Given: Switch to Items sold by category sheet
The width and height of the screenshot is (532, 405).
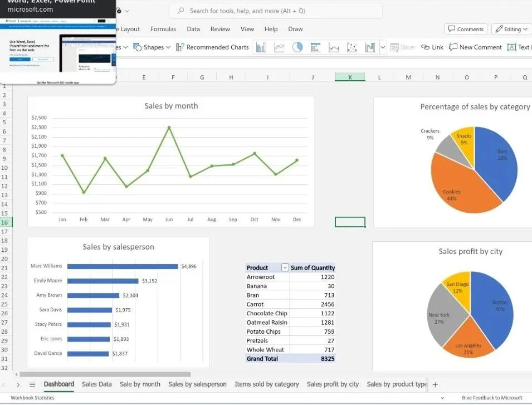Looking at the screenshot, I should click(x=267, y=384).
